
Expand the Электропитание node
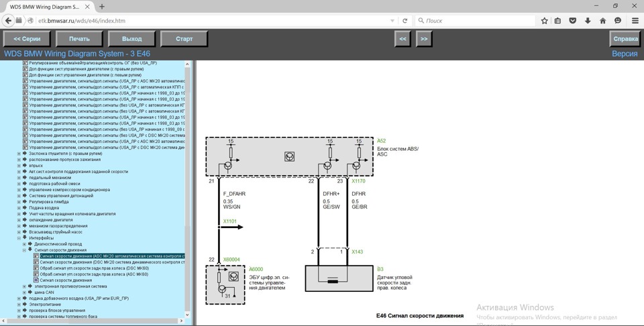(19, 305)
